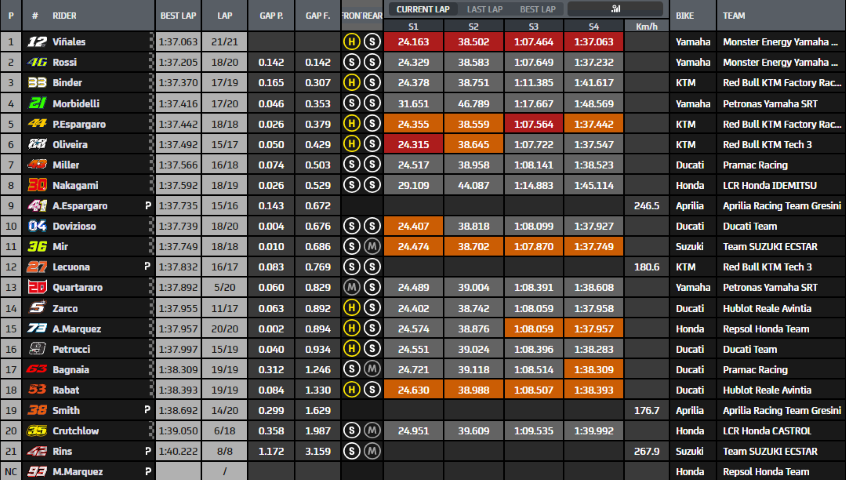
Task: Click the RIDER column header
Action: (x=66, y=17)
